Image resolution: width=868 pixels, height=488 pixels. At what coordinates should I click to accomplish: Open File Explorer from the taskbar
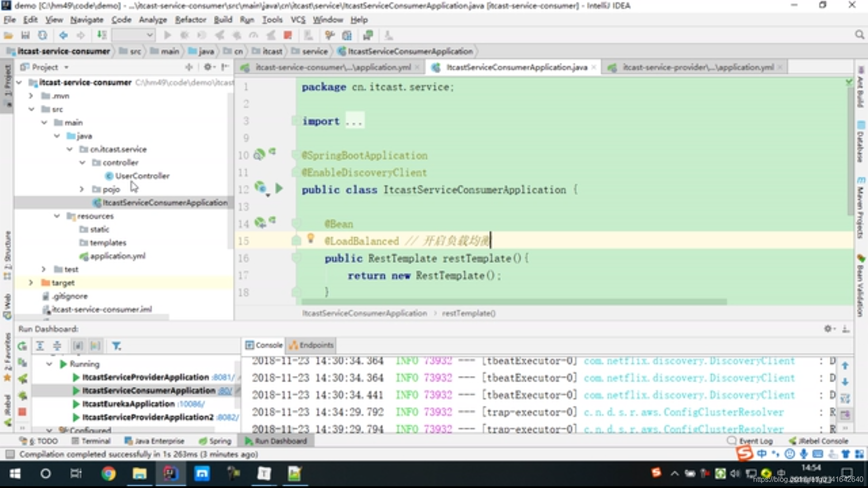139,473
